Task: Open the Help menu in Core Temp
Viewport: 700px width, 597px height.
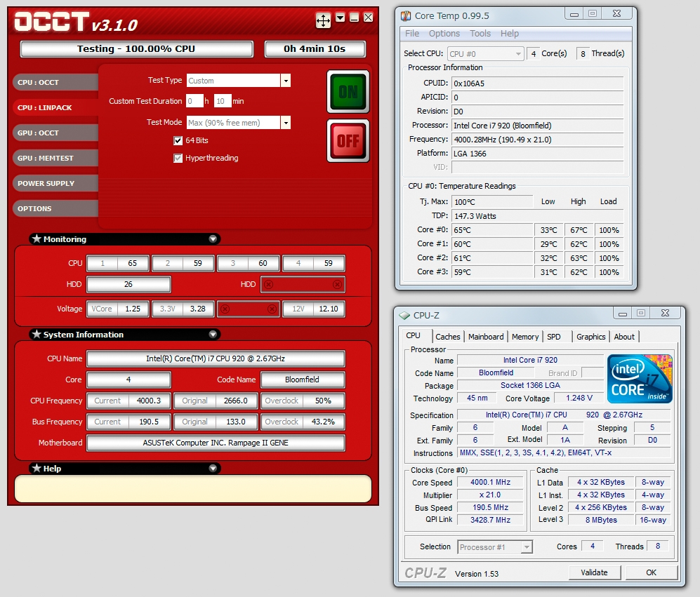Action: tap(509, 34)
